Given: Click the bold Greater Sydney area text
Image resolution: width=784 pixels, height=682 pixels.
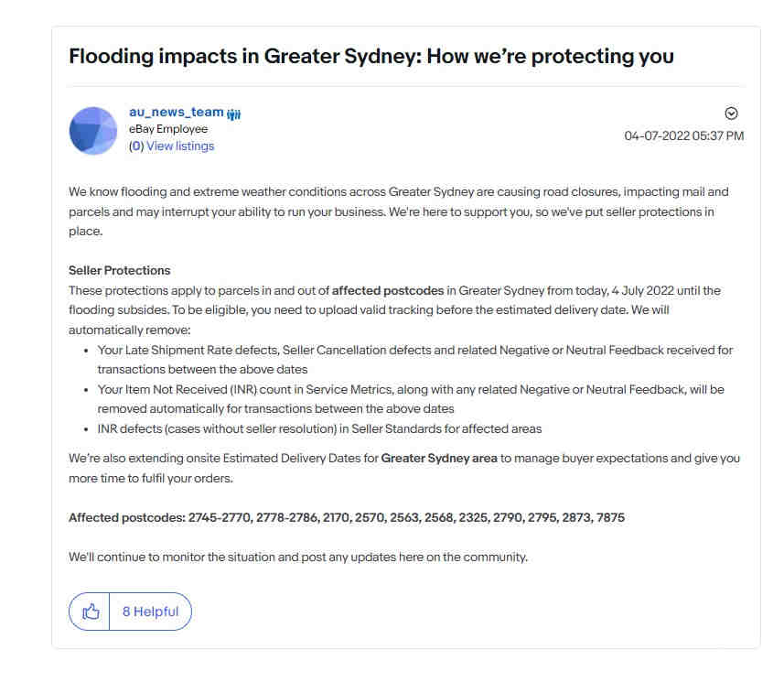Looking at the screenshot, I should point(439,459).
